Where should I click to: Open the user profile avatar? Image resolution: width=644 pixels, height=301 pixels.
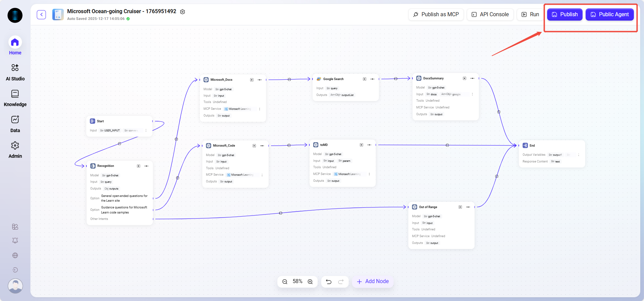[15, 286]
